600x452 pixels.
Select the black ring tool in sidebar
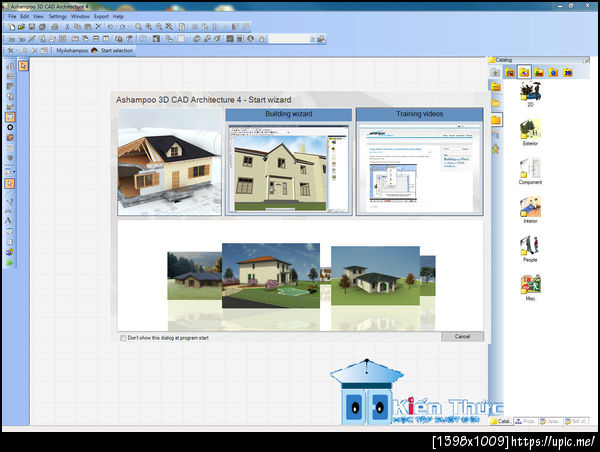10,127
